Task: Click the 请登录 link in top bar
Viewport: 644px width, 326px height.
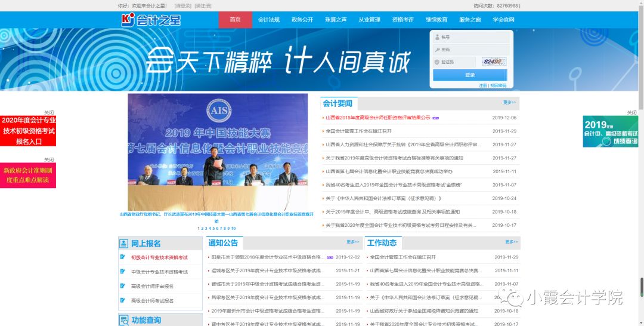Action: (x=183, y=6)
